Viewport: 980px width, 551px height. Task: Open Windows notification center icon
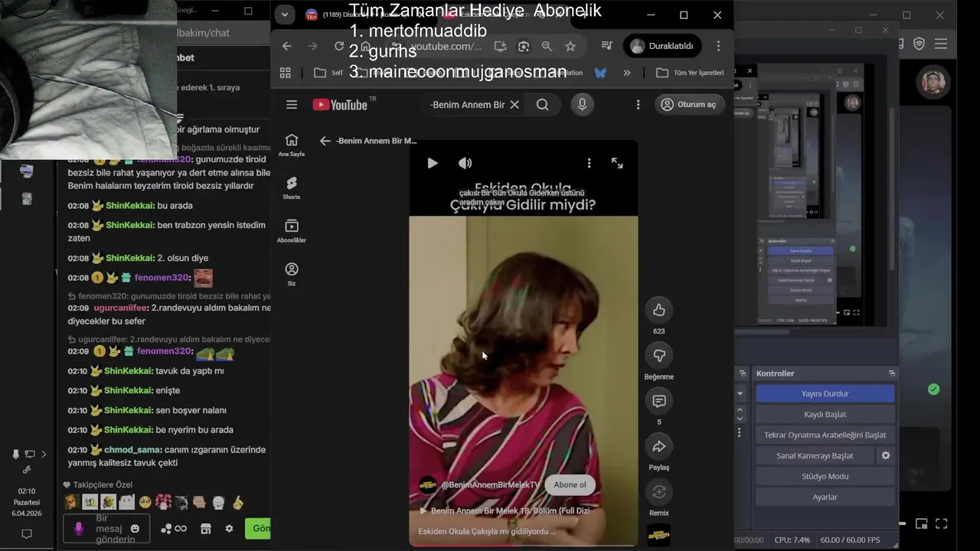tap(27, 534)
